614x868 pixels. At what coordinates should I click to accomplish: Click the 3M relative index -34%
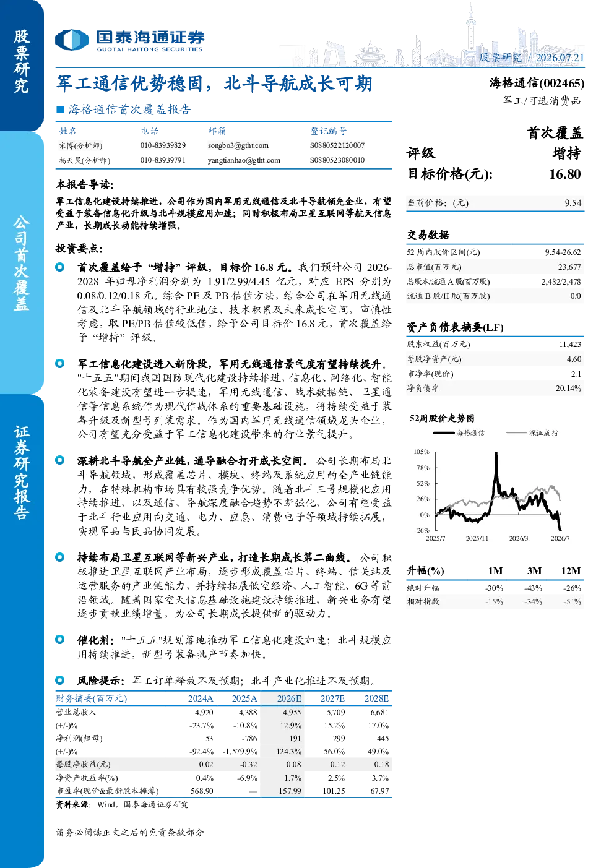click(533, 602)
